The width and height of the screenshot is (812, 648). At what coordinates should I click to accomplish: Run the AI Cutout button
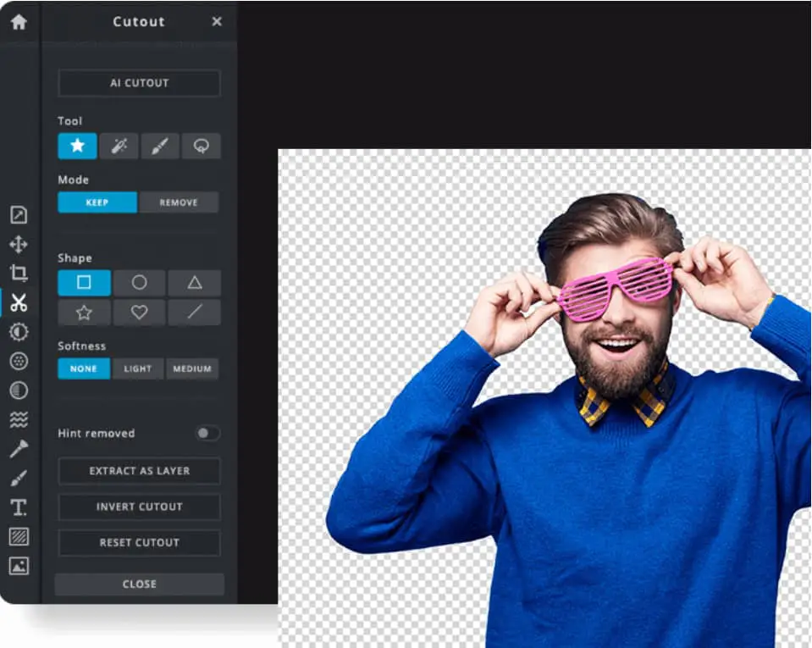coord(140,83)
